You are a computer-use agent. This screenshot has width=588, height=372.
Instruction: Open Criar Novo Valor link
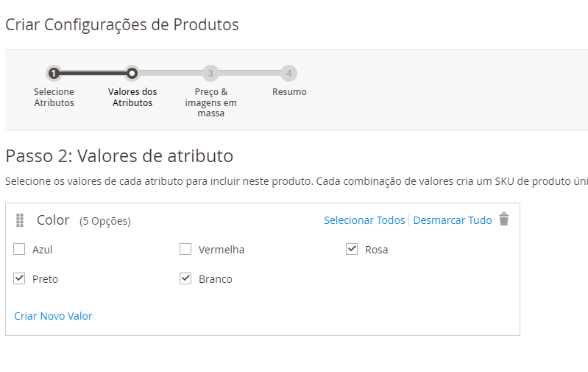coord(53,316)
